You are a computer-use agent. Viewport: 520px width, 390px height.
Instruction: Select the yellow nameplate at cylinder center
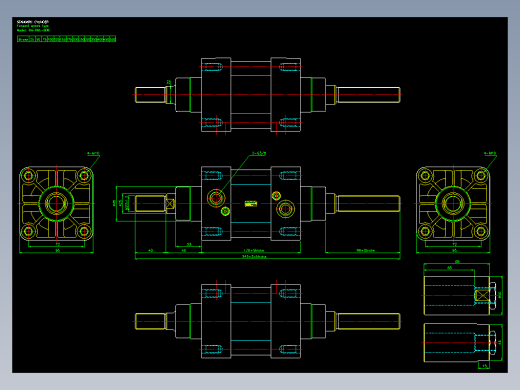pos(251,204)
